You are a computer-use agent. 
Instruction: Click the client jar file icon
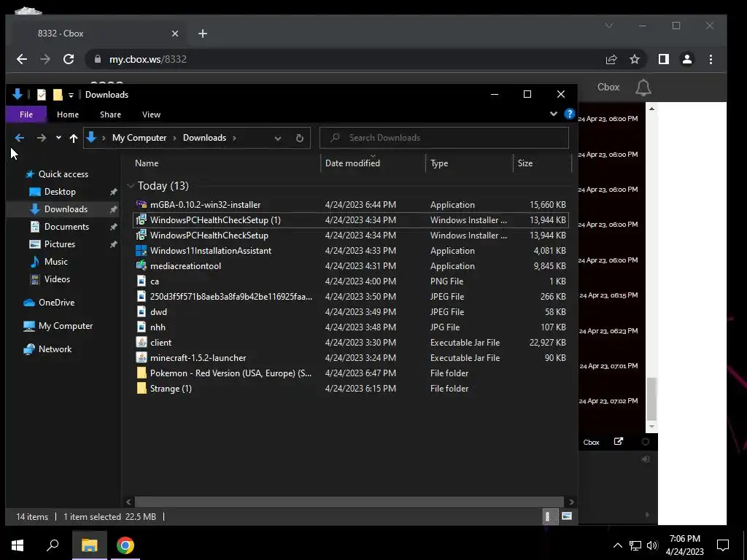pyautogui.click(x=141, y=343)
